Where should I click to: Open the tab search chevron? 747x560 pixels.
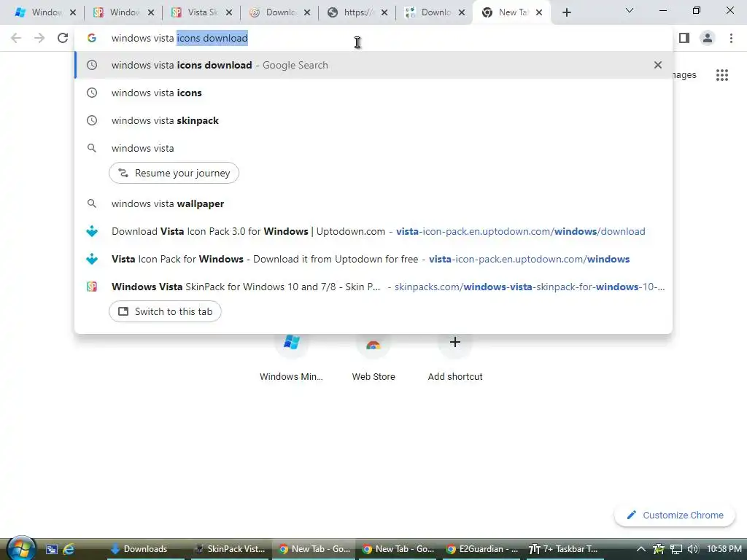pos(630,10)
